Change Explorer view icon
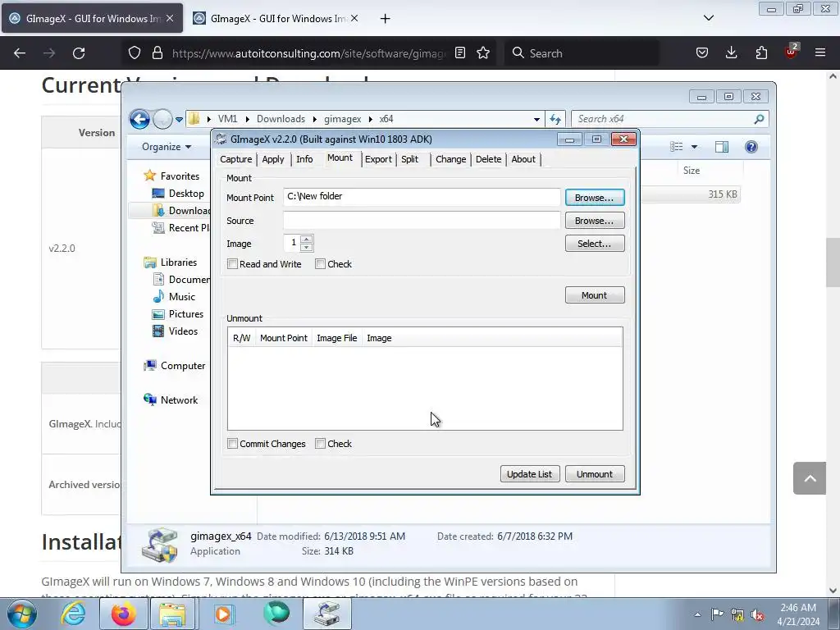This screenshot has height=630, width=840. [677, 147]
